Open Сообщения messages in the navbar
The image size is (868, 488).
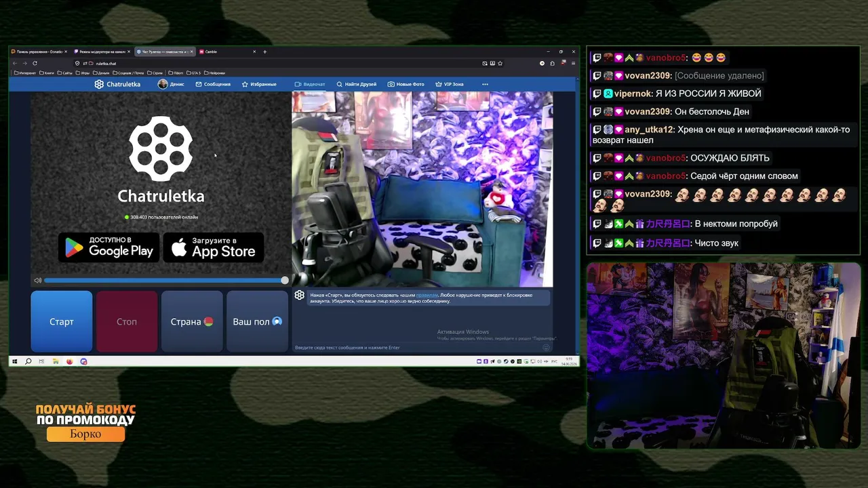pos(213,84)
